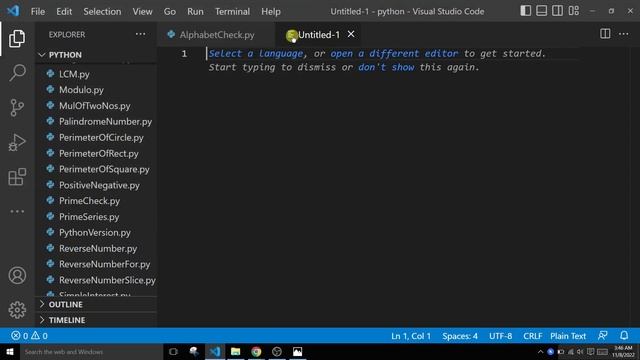Image resolution: width=640 pixels, height=360 pixels.
Task: Split the editor to the right
Action: coord(605,34)
